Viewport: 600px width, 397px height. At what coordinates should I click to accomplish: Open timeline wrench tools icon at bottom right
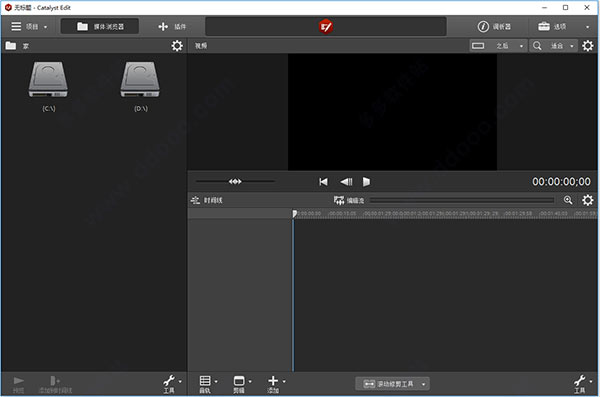579,381
